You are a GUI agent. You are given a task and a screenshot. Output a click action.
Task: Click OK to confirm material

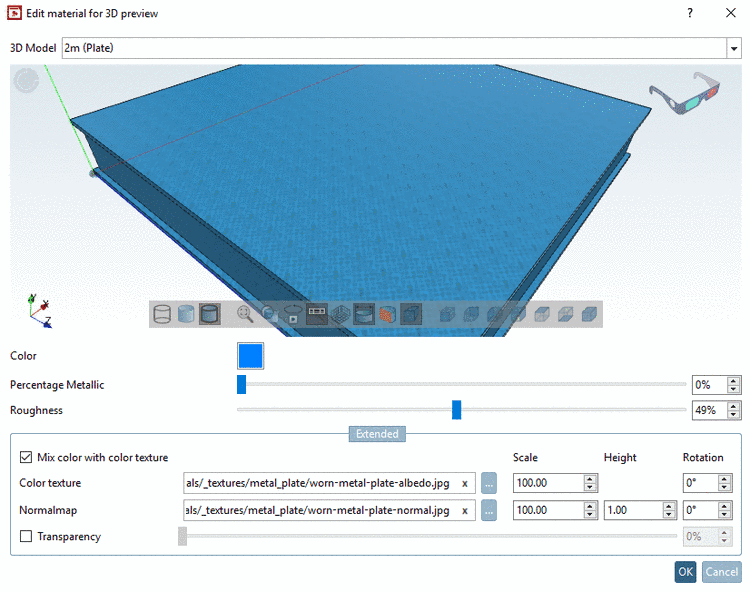[685, 572]
